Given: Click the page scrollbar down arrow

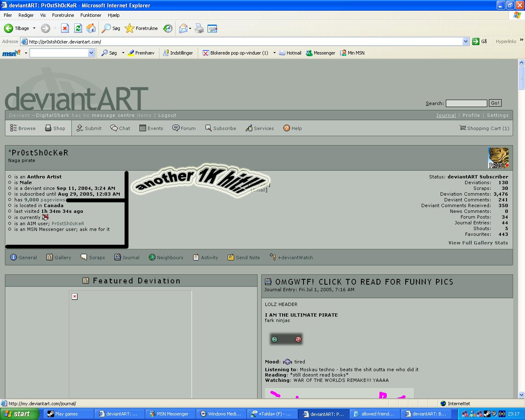Looking at the screenshot, I should coord(521,395).
